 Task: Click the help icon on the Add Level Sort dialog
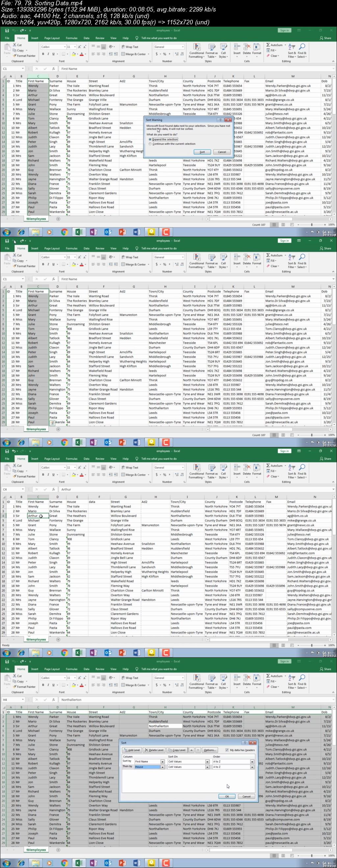pos(245,743)
